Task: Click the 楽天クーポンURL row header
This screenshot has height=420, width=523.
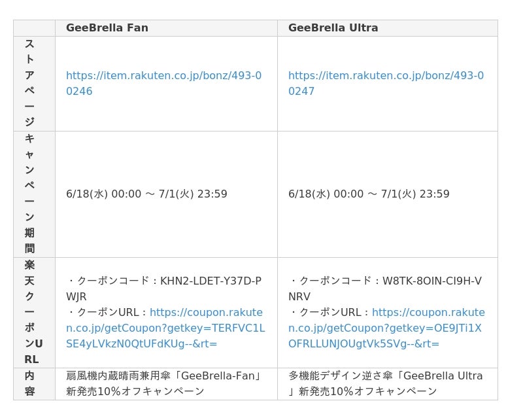Action: click(x=33, y=312)
